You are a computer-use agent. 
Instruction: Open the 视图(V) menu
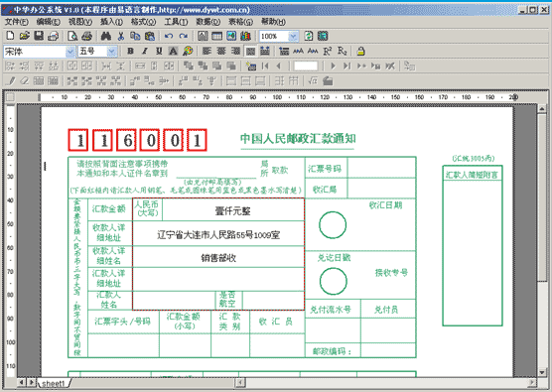click(80, 22)
